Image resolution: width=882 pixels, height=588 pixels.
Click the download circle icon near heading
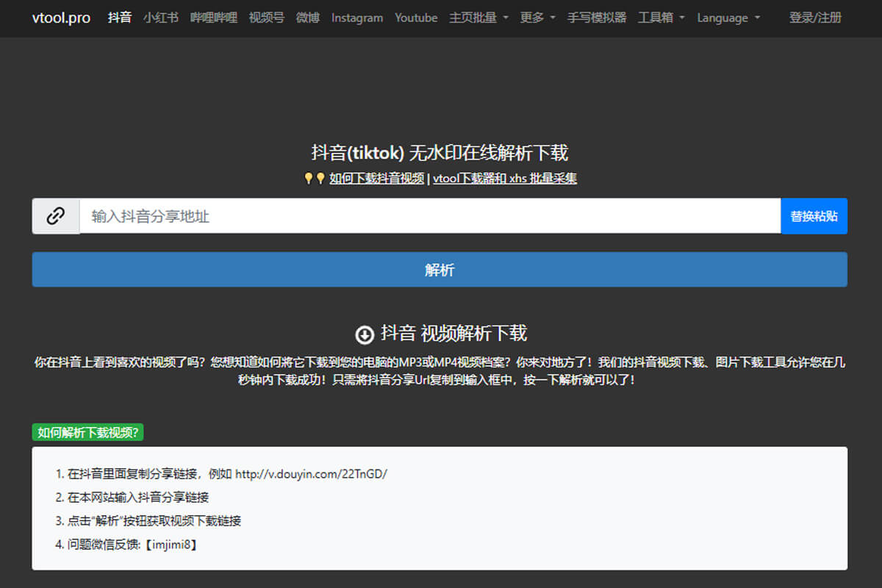pyautogui.click(x=365, y=334)
